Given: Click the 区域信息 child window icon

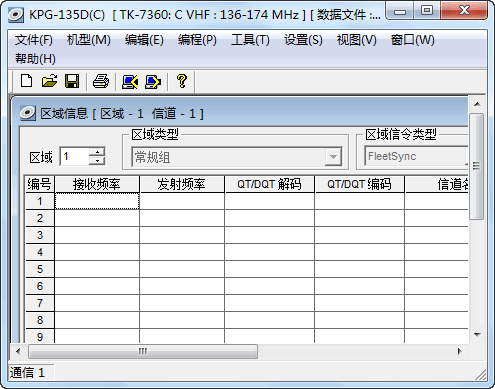Looking at the screenshot, I should 28,113.
